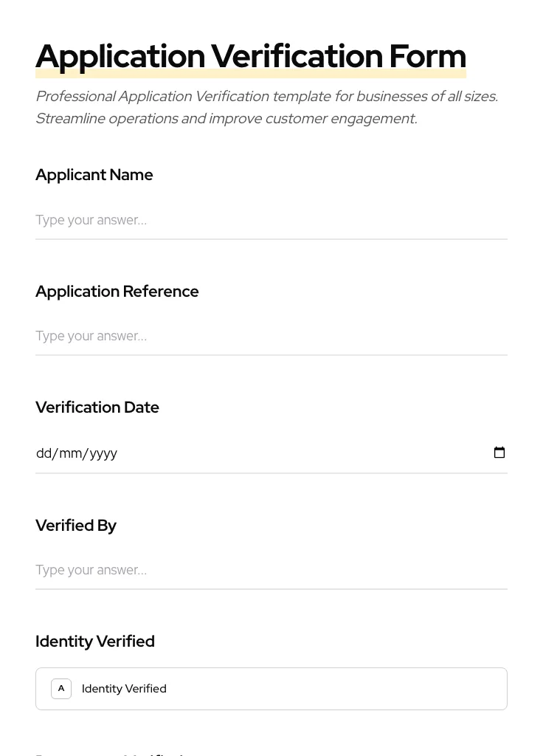543x756 pixels.
Task: Open the calendar icon in Verification Date field
Action: (499, 452)
